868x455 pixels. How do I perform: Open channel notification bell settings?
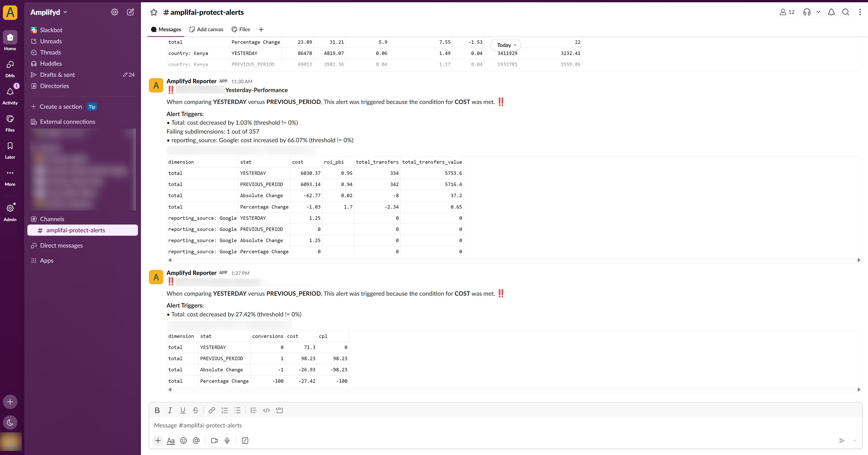831,12
